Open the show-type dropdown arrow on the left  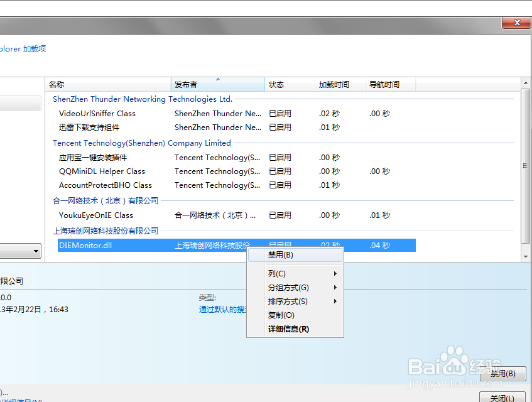(36, 251)
